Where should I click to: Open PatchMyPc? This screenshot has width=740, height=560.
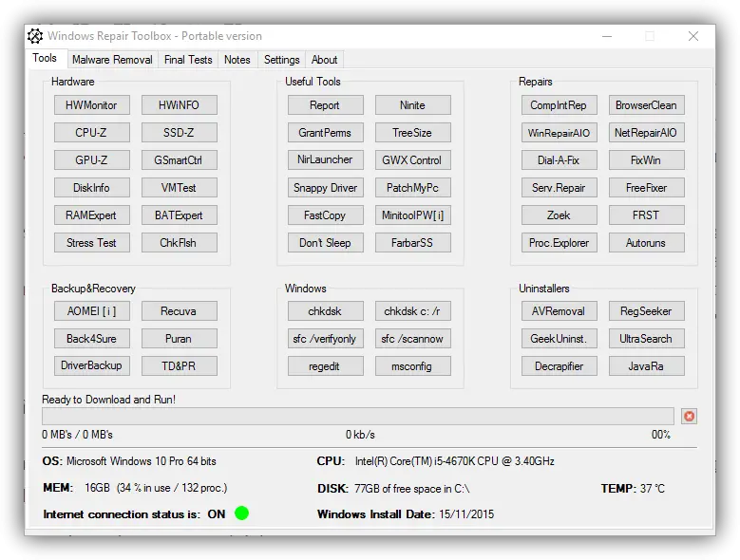click(x=413, y=188)
